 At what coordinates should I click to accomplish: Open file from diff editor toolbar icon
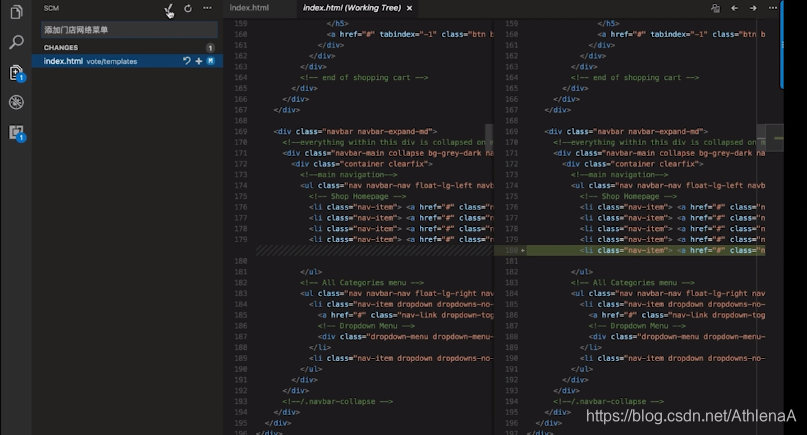[715, 8]
